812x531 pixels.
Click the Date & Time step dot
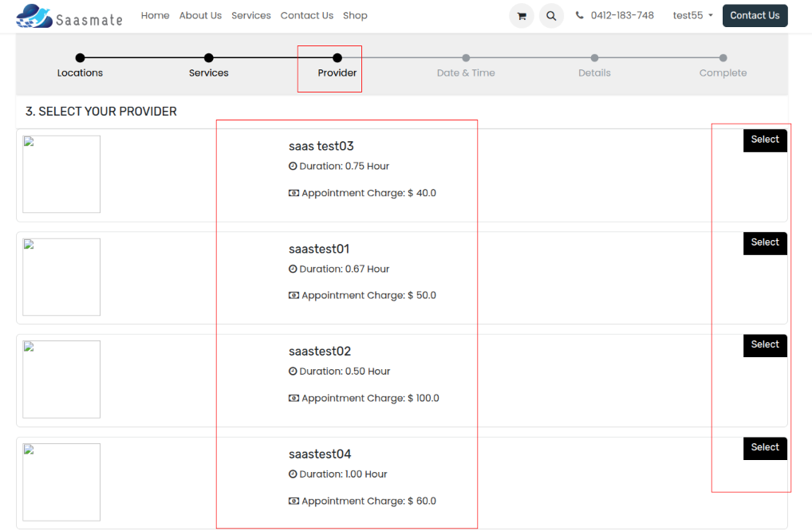click(466, 57)
